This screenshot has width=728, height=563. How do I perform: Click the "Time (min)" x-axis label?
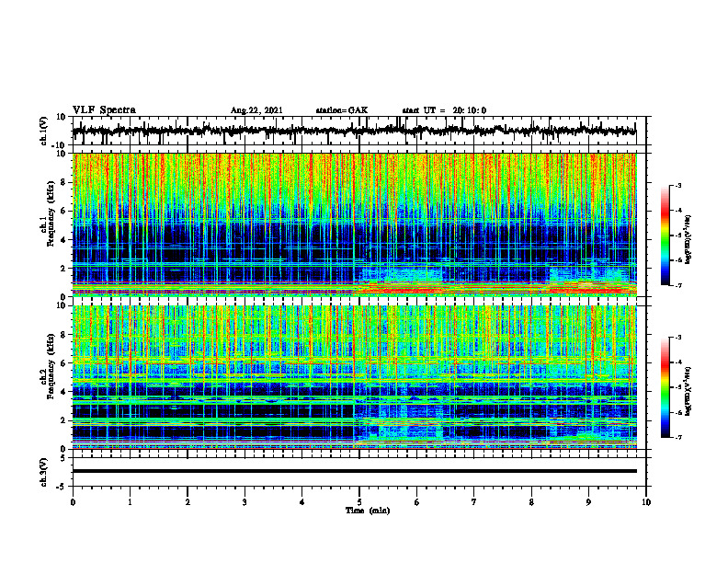click(368, 511)
